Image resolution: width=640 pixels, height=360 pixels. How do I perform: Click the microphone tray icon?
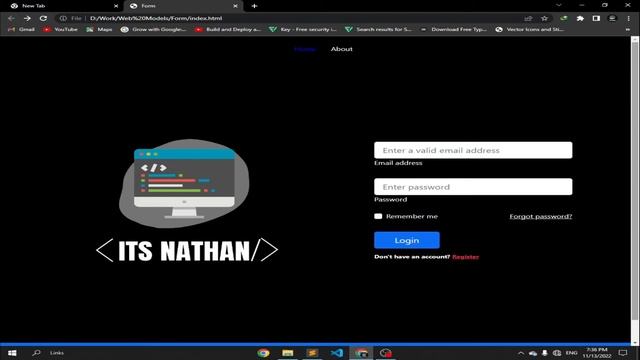[544, 353]
